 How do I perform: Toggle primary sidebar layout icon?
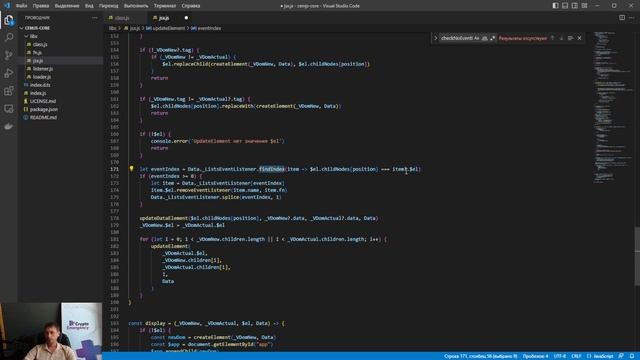pyautogui.click(x=556, y=6)
